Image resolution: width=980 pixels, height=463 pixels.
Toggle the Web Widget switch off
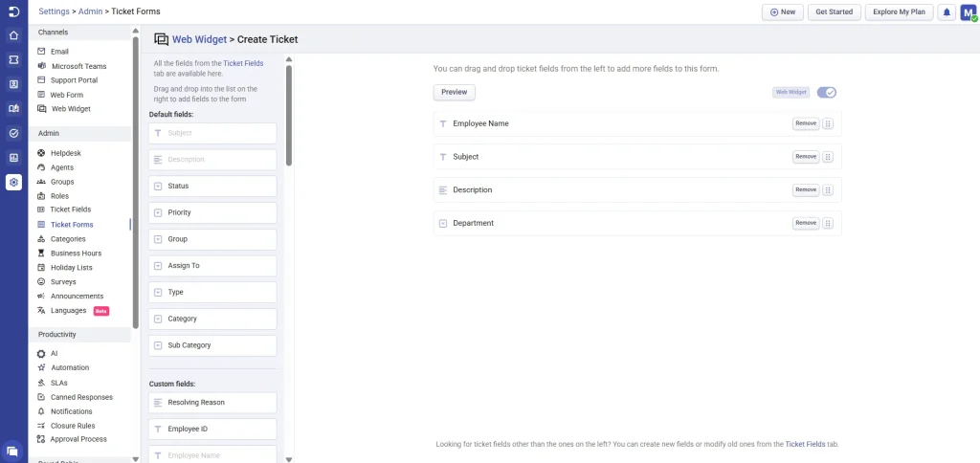[827, 92]
